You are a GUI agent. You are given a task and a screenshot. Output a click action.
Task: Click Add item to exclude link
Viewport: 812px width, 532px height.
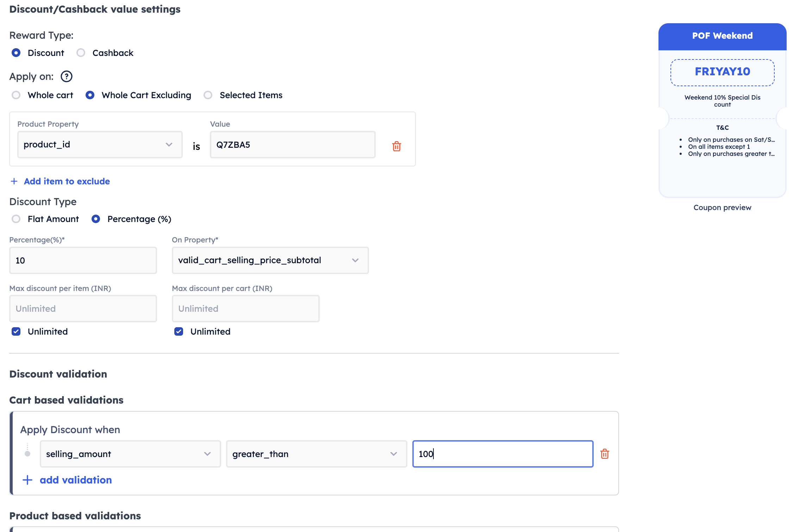67,181
